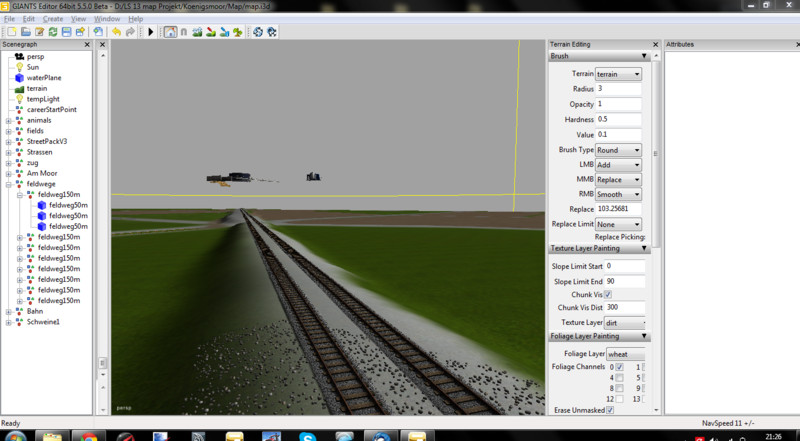Click the Open file folder icon
800x441 pixels.
[x=24, y=32]
